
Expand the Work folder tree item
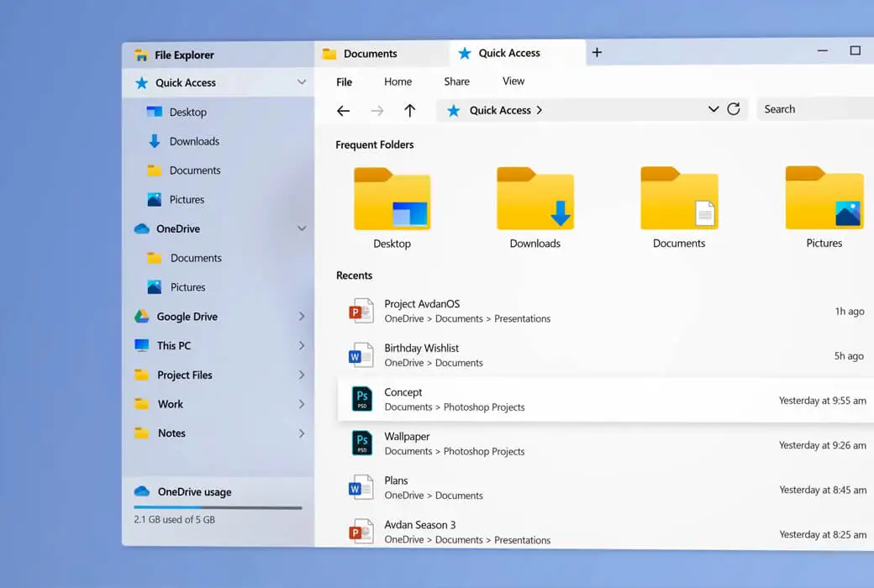click(302, 403)
